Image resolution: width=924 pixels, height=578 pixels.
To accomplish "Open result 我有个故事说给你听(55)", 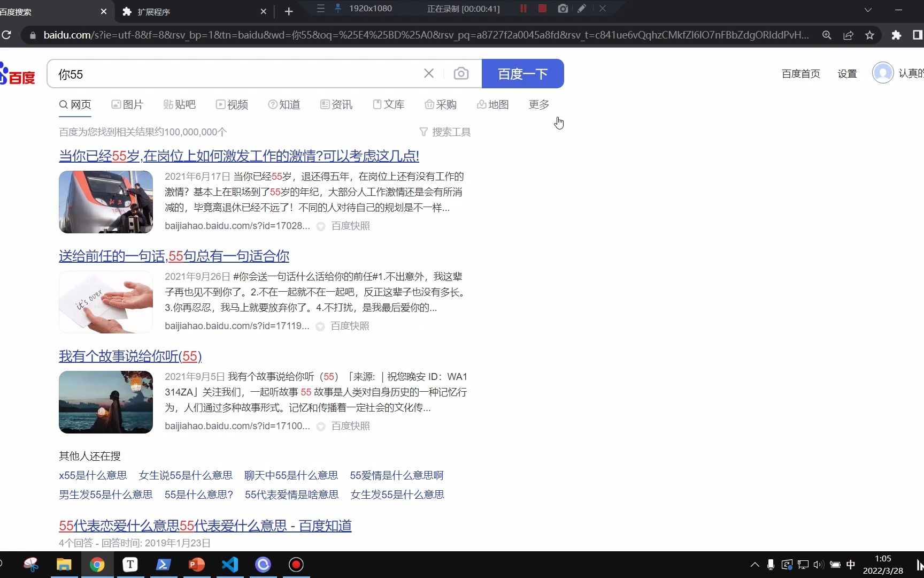I will coord(130,356).
